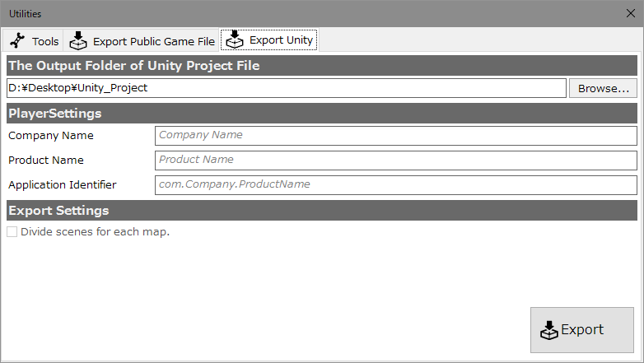Close the Utilities window
Screen dimensions: 644x363
tap(631, 13)
